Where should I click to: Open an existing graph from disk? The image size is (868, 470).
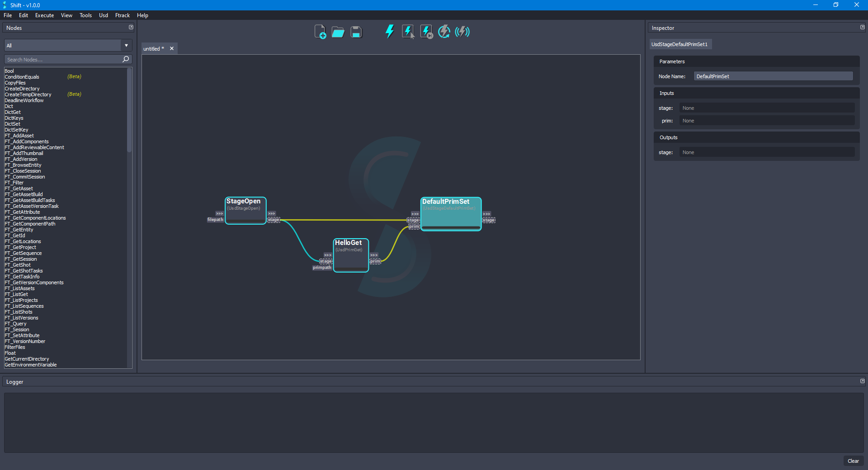point(338,32)
